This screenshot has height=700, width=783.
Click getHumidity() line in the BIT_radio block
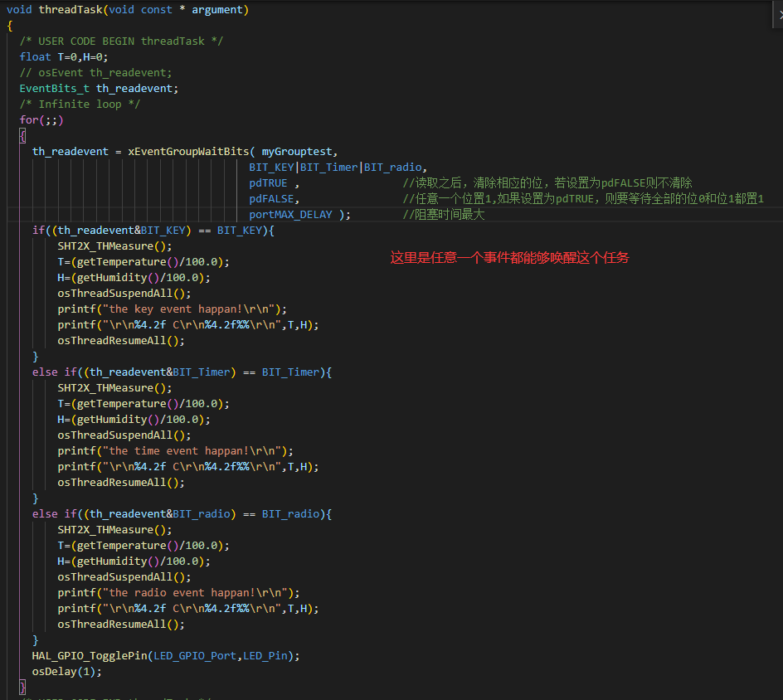(x=134, y=561)
